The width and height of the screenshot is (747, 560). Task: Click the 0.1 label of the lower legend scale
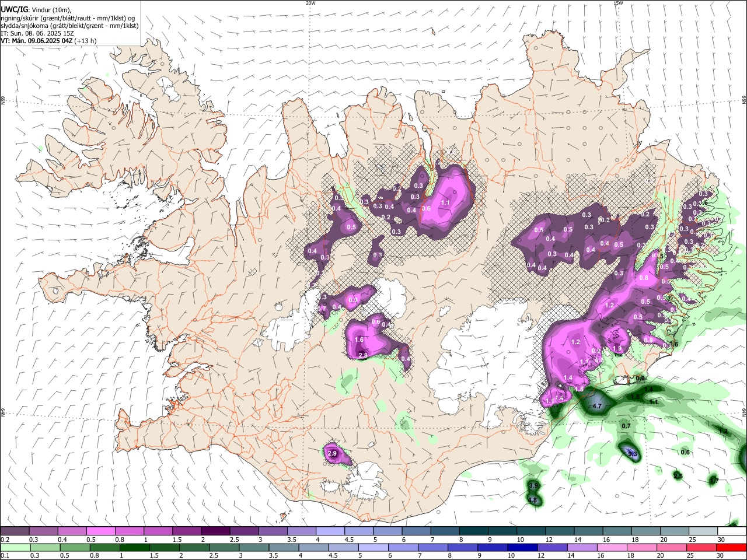point(4,556)
